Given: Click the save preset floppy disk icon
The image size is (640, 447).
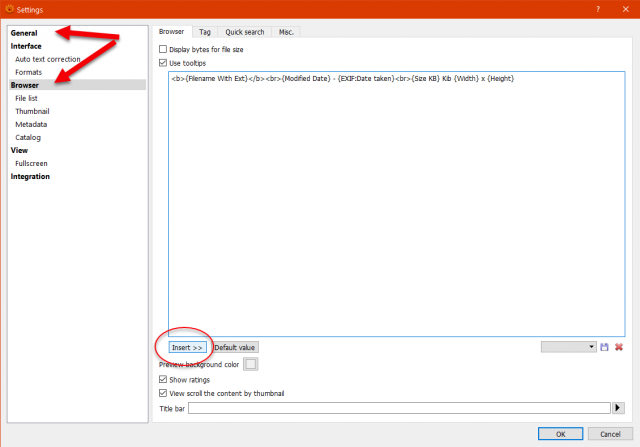Looking at the screenshot, I should pyautogui.click(x=604, y=347).
